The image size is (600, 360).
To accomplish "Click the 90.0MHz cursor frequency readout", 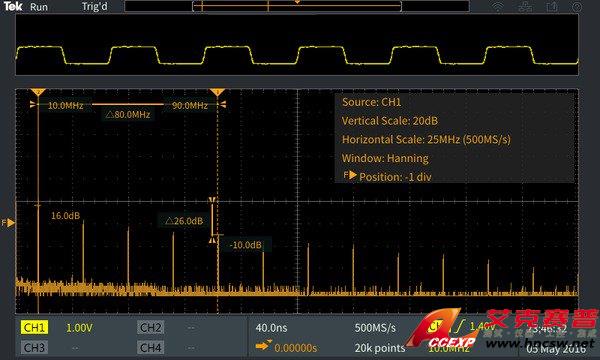I will click(x=190, y=106).
